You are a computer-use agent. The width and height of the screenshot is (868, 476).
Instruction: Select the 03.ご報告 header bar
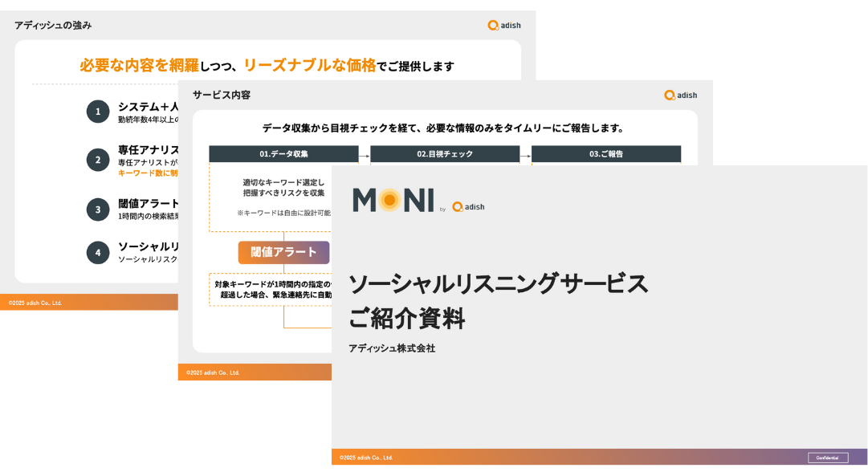click(x=606, y=154)
